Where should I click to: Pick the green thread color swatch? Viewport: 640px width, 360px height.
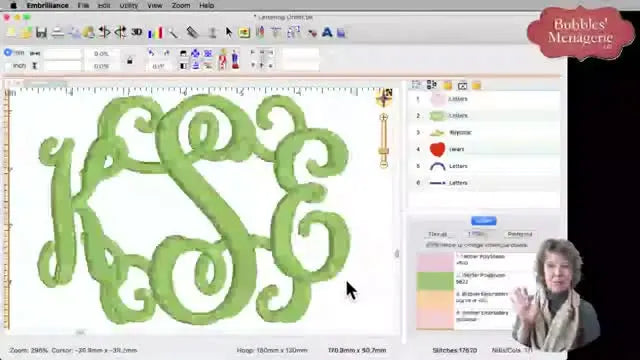[x=435, y=281]
